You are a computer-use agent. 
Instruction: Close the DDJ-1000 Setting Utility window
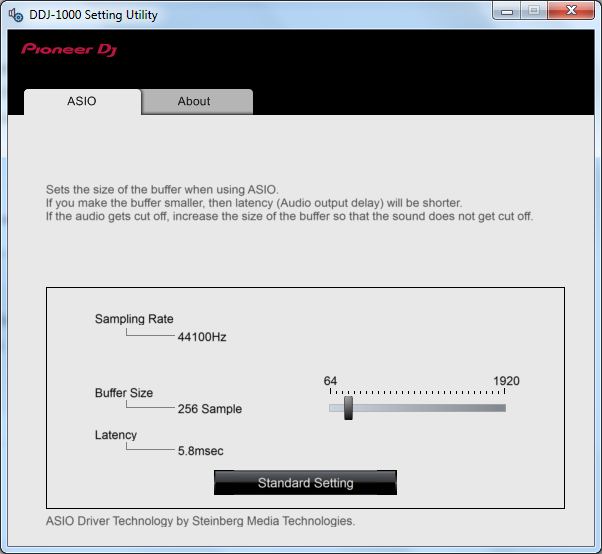tap(571, 11)
